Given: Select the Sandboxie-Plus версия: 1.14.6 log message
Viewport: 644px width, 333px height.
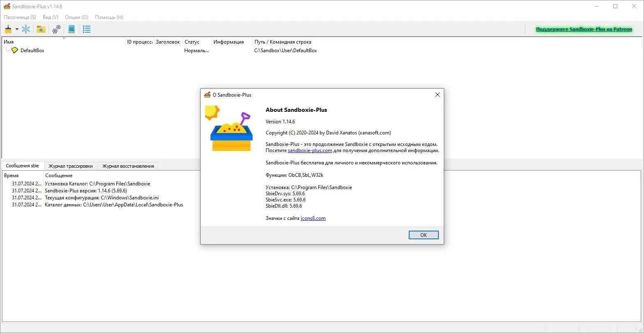Looking at the screenshot, I should (86, 191).
